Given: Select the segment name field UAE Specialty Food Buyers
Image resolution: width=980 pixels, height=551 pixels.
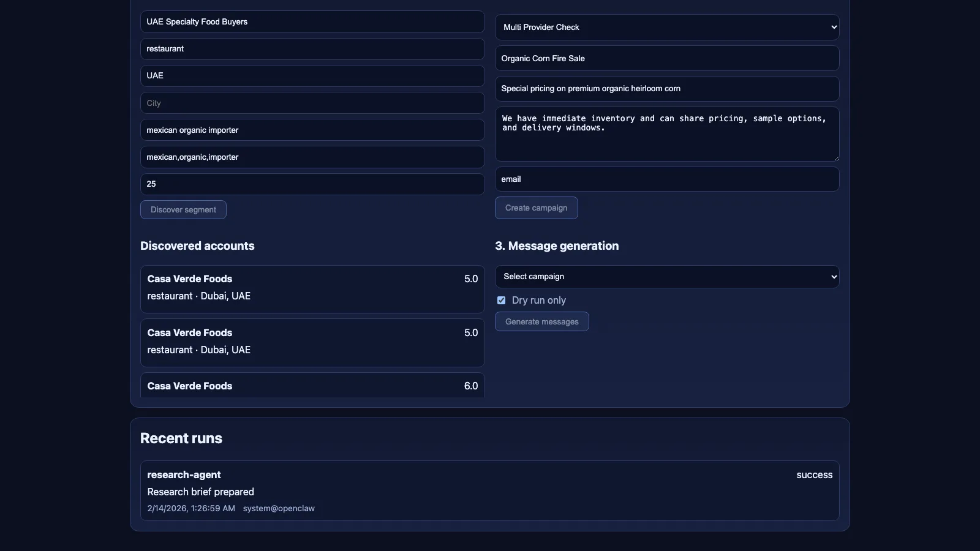Looking at the screenshot, I should coord(312,21).
